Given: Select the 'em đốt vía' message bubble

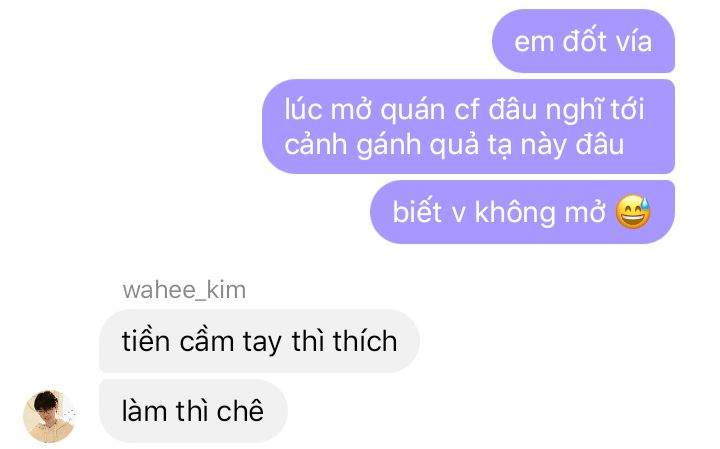Looking at the screenshot, I should 583,41.
